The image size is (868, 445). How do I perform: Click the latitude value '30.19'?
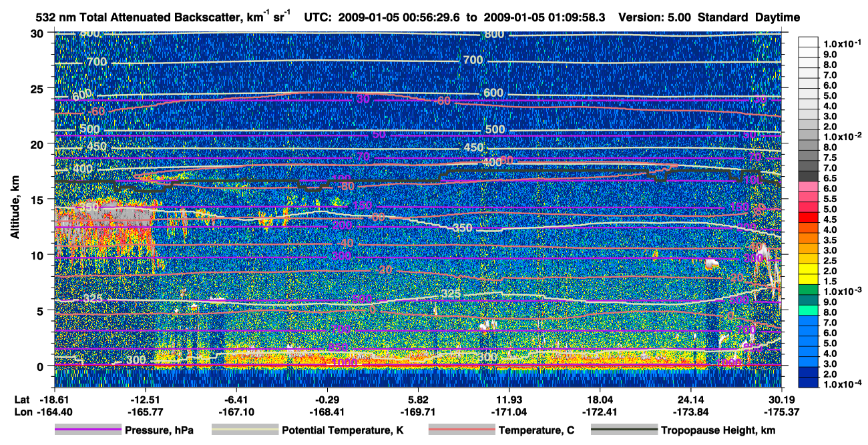tap(782, 400)
